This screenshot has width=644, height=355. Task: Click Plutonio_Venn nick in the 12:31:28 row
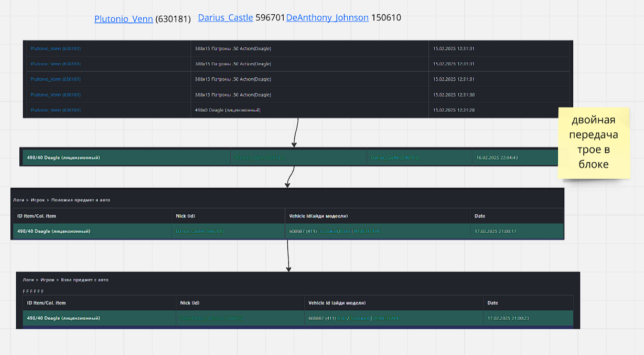(x=56, y=110)
